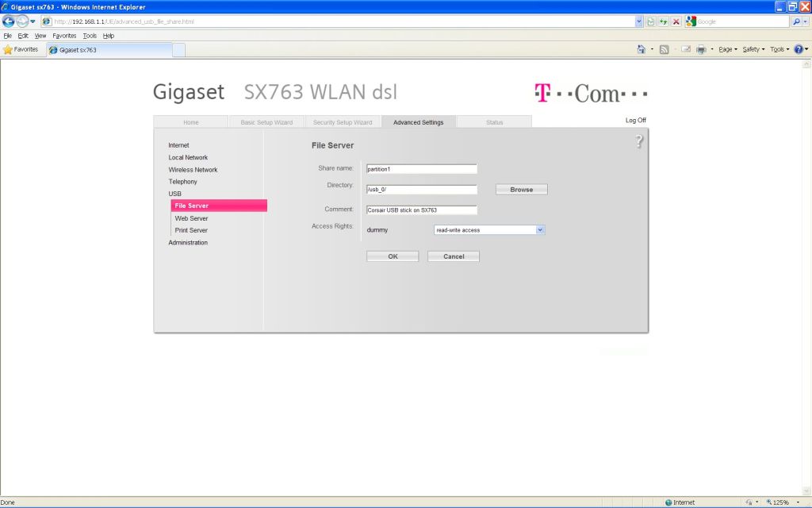The image size is (812, 508).
Task: Open the recent pages dropdown arrow
Action: coord(33,21)
